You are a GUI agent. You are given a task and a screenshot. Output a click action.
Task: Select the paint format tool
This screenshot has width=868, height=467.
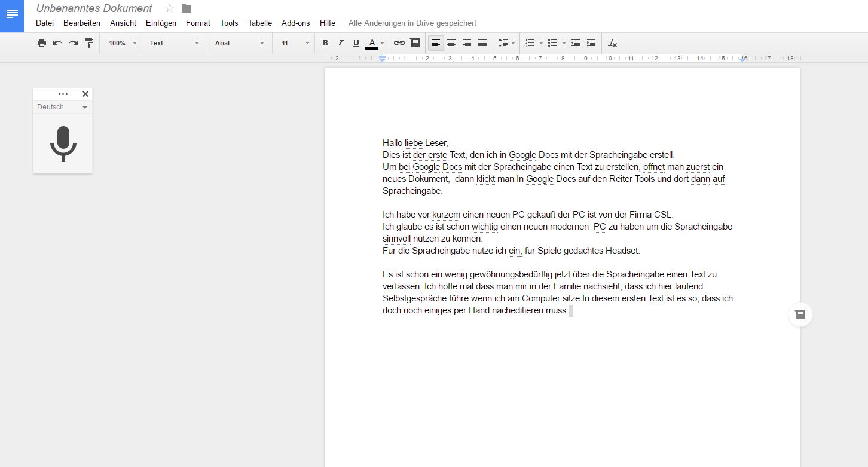coord(89,43)
